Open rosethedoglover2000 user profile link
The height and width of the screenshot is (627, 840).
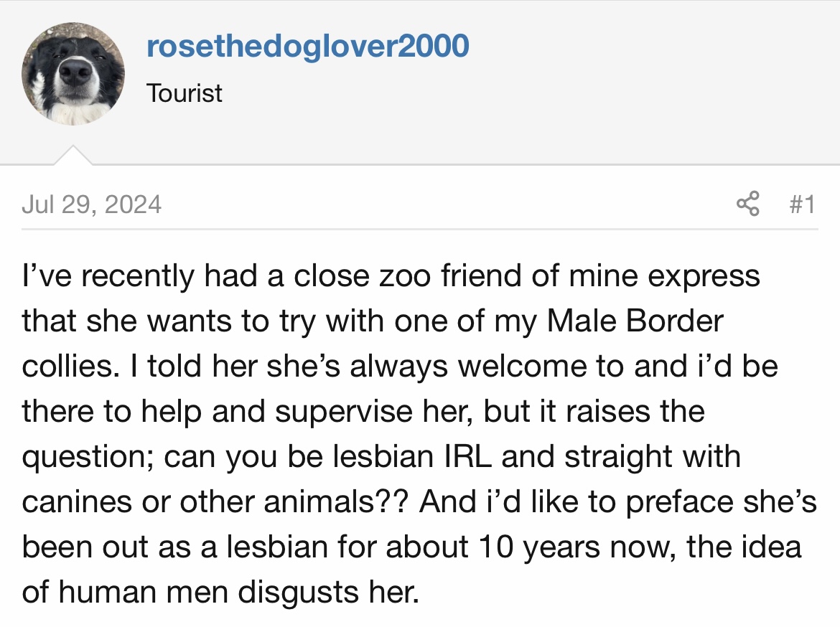(308, 46)
